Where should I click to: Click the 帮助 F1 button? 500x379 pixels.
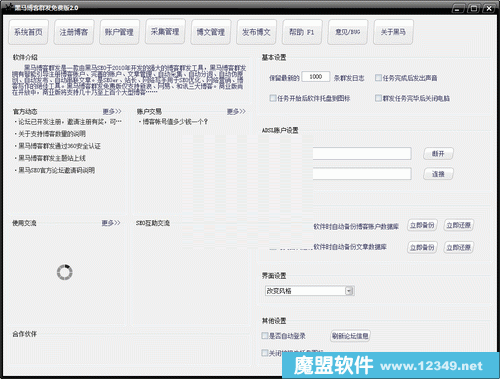coord(302,32)
